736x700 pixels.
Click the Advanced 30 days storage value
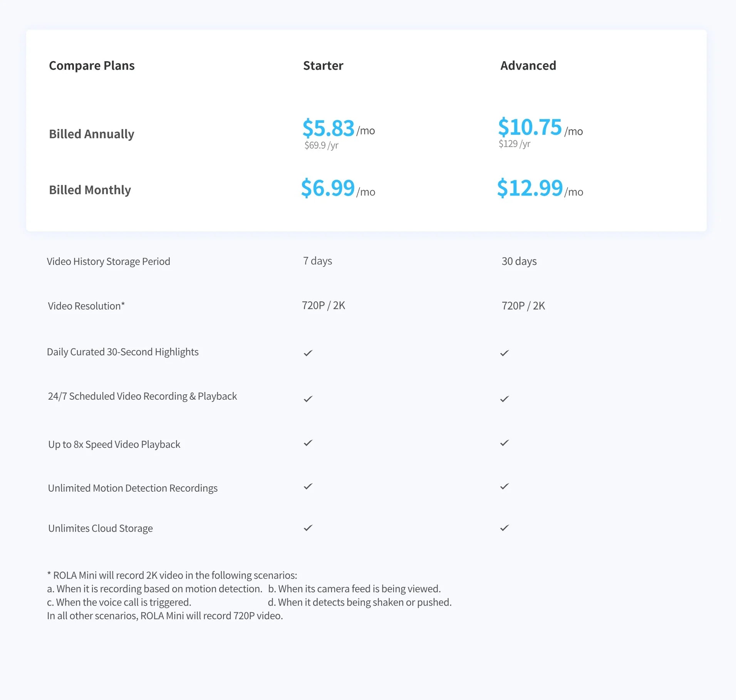point(519,261)
